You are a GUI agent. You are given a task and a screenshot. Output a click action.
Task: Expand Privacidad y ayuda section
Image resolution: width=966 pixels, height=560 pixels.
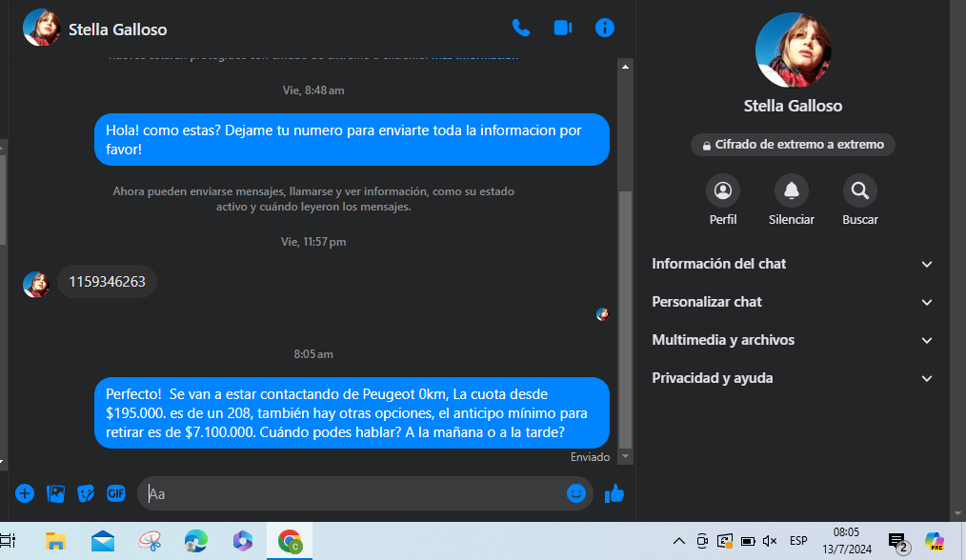[x=793, y=378]
